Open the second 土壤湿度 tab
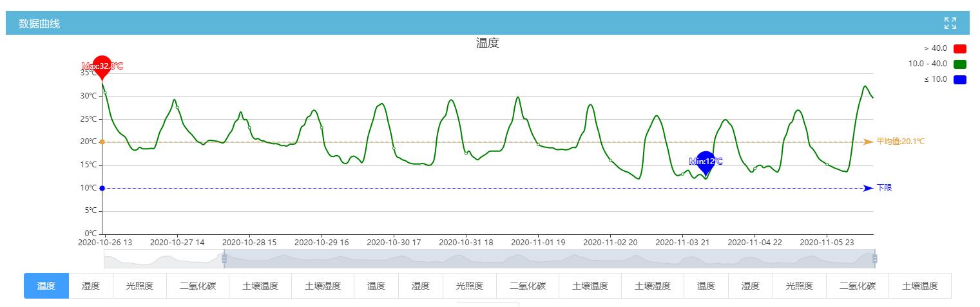980x307 pixels. 653,286
